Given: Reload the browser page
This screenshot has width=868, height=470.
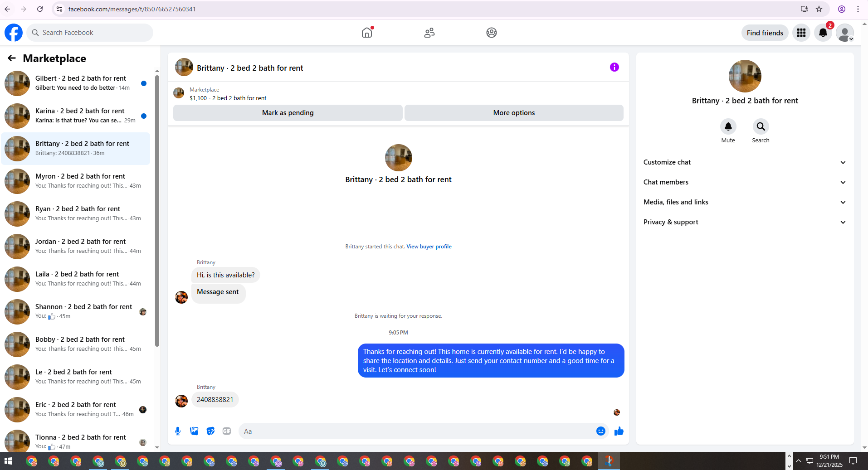Looking at the screenshot, I should (x=40, y=9).
